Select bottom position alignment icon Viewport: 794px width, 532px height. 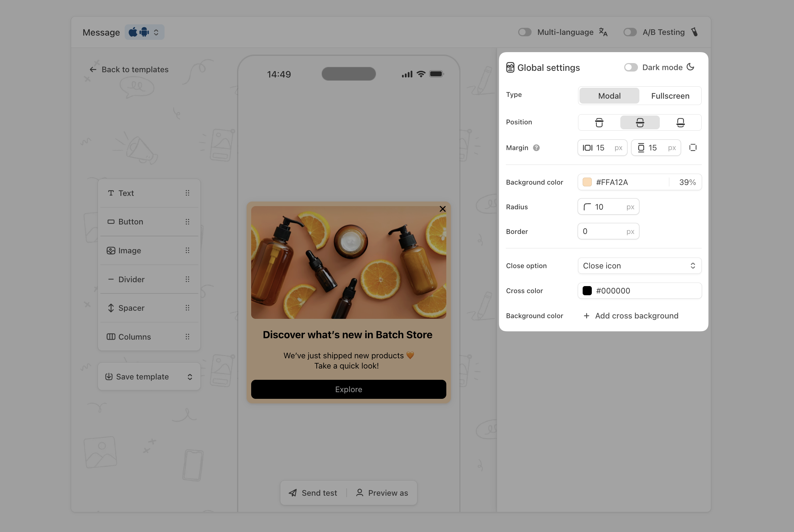tap(680, 123)
